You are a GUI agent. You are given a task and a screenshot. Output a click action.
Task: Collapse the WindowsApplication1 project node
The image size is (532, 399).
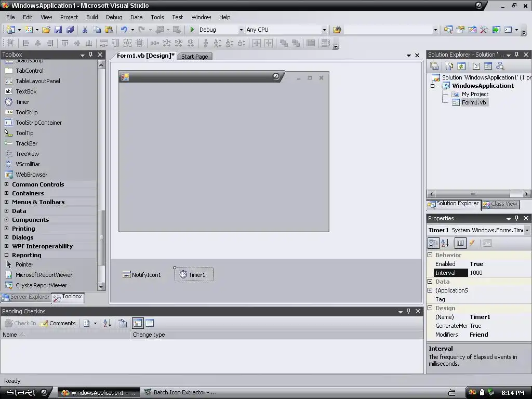click(433, 86)
